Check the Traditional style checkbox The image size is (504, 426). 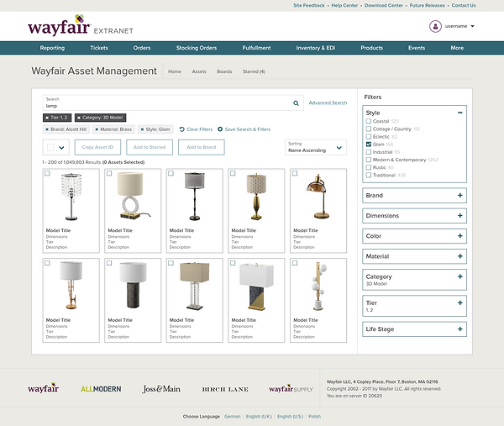click(x=369, y=176)
